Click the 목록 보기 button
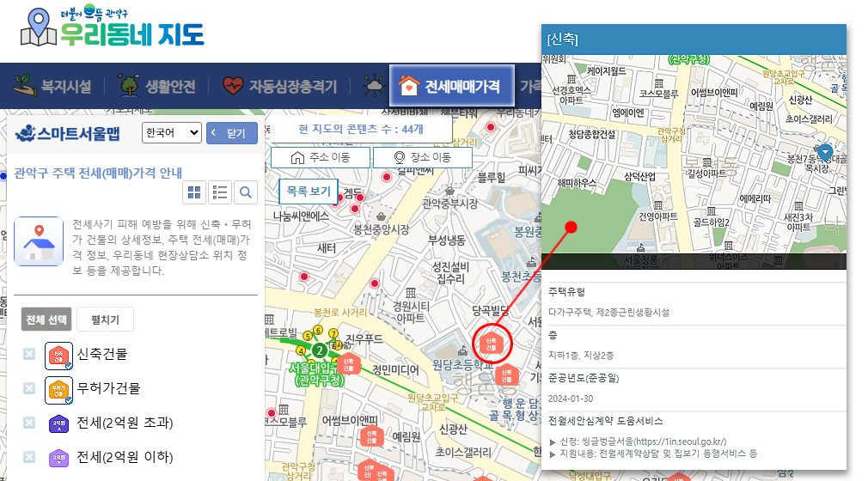This screenshot has width=868, height=481. 309,192
